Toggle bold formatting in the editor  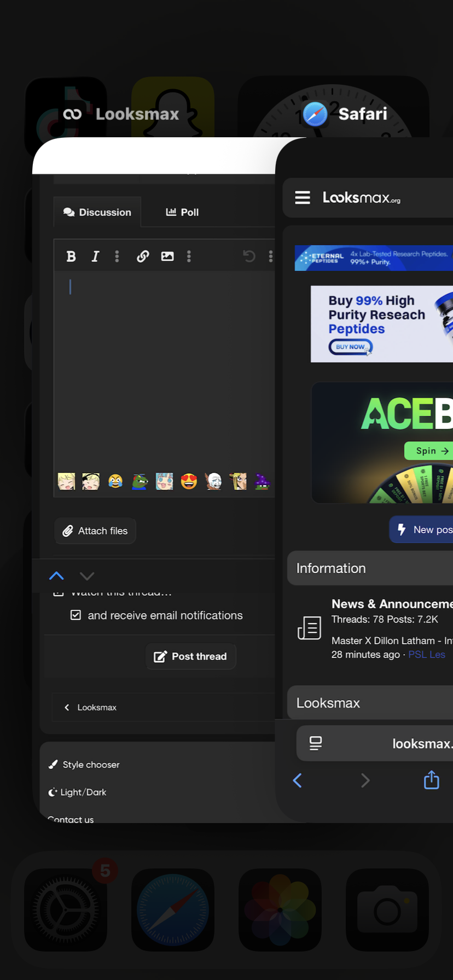[x=71, y=256]
